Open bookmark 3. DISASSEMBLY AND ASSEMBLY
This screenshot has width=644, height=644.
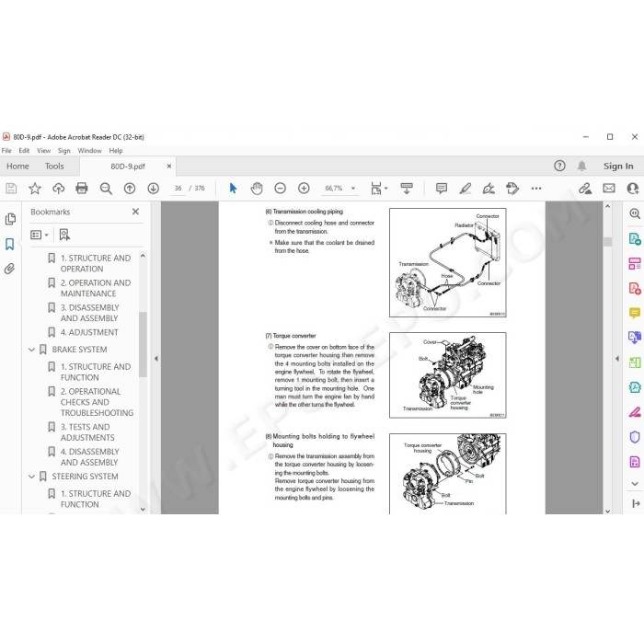[89, 313]
